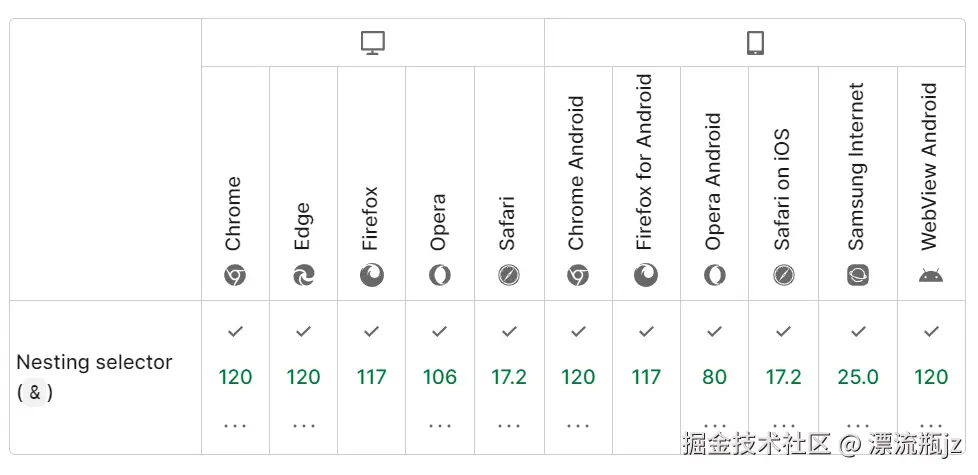Expand Safari desktop notes via ellipsis
Viewport: 978px width, 475px height.
(x=509, y=425)
